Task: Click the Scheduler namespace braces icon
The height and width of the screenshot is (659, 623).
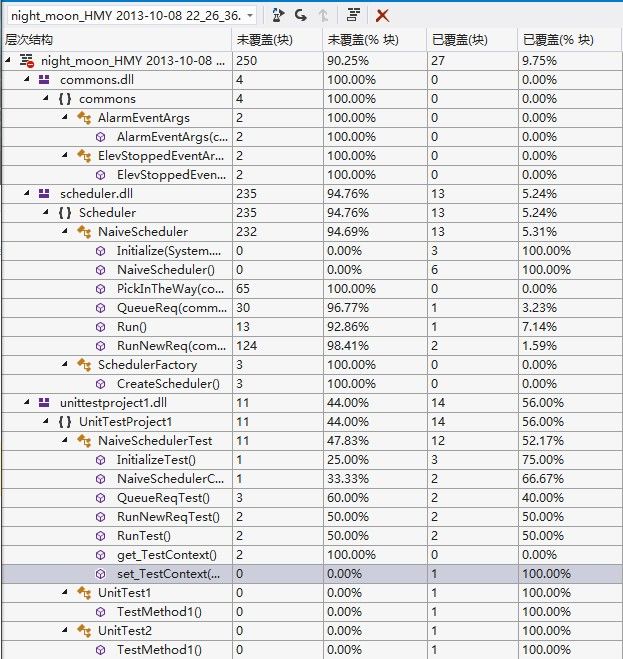Action: click(x=65, y=213)
